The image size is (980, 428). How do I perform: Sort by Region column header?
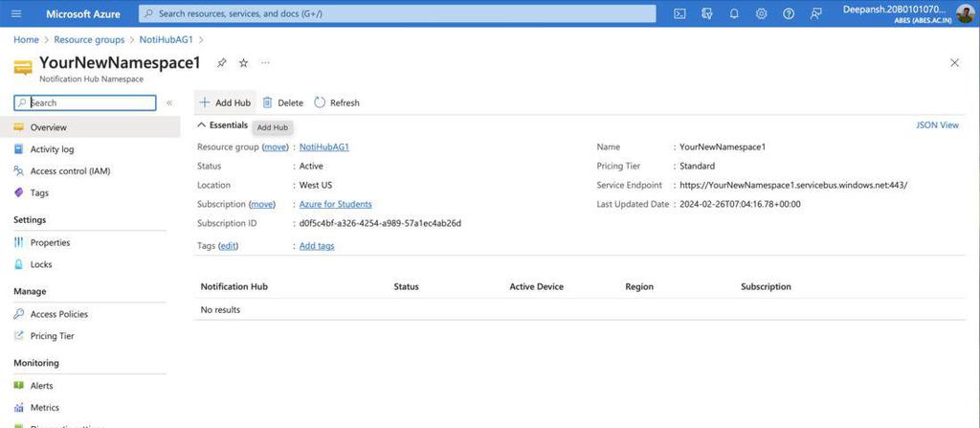pos(639,286)
